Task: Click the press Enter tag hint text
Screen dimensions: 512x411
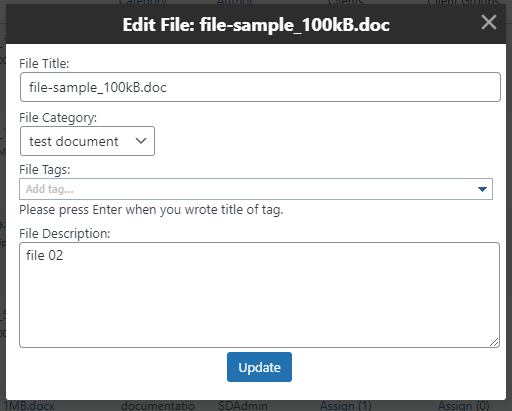Action: click(x=151, y=210)
